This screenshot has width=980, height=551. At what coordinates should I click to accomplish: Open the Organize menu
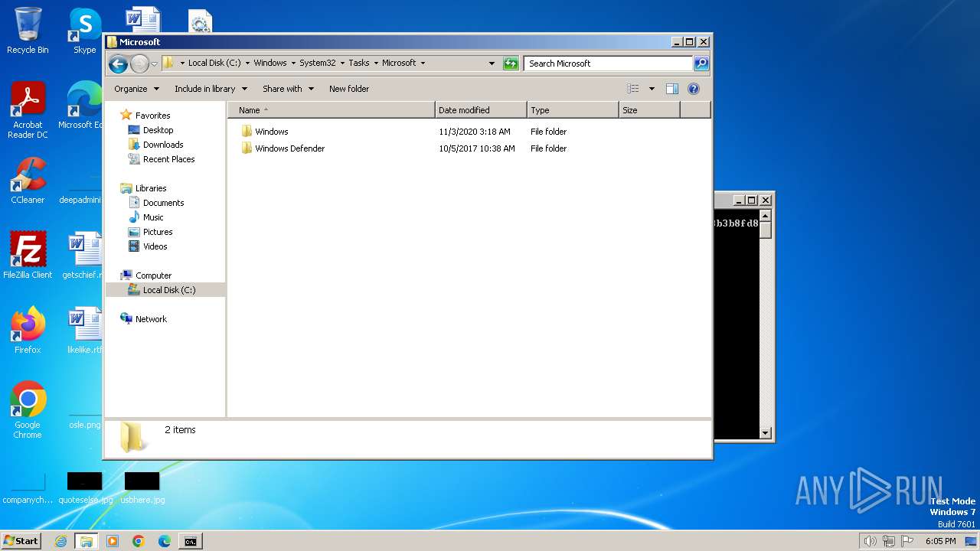click(136, 89)
